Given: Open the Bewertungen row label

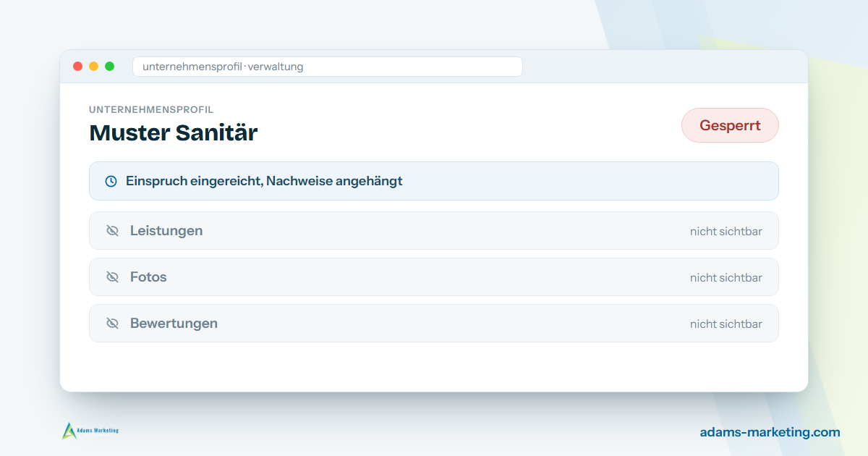Looking at the screenshot, I should coord(174,324).
